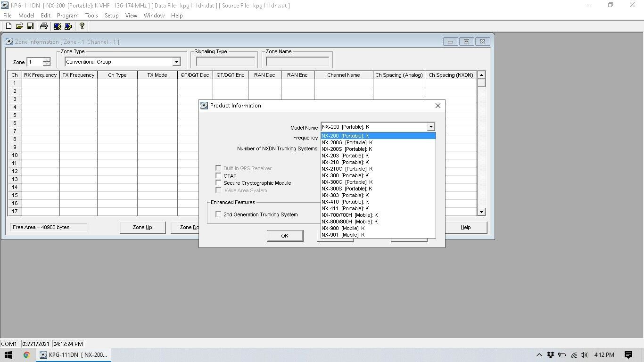Restore the Zone Information child window

click(x=466, y=41)
